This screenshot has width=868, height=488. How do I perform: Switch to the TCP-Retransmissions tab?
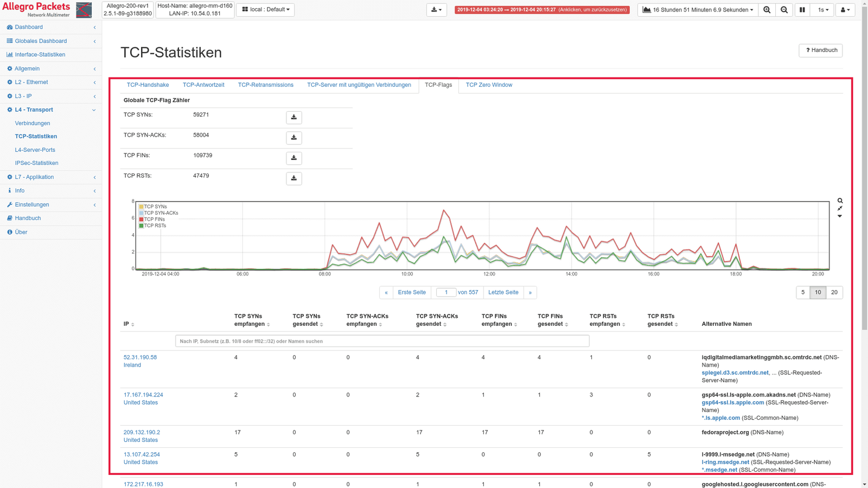pyautogui.click(x=265, y=85)
